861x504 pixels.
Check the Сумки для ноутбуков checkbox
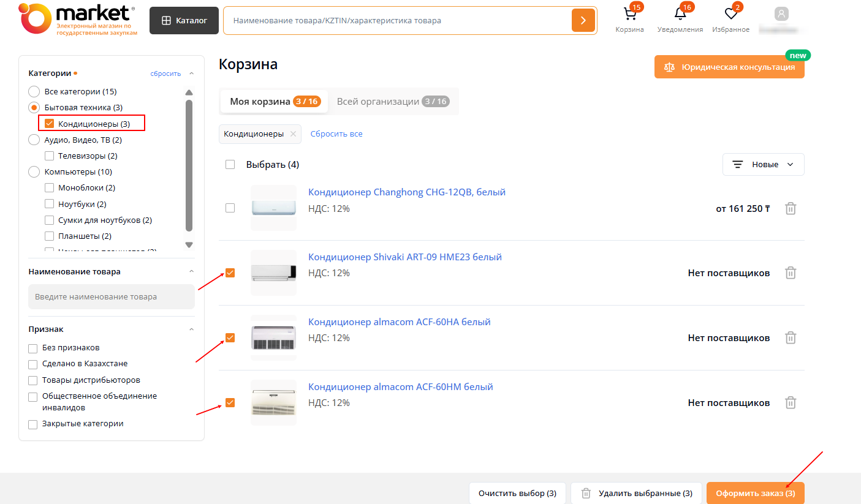(50, 220)
